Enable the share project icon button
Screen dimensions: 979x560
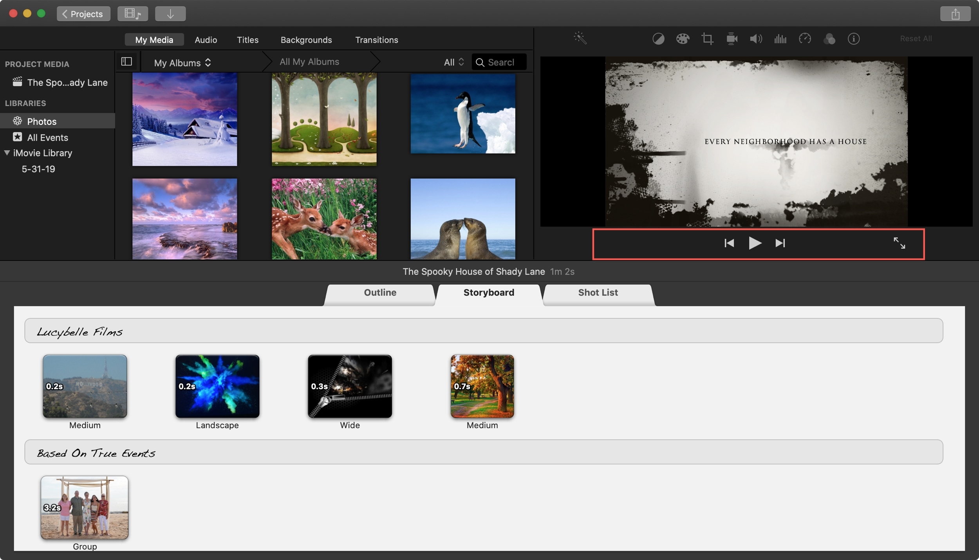[x=956, y=13]
